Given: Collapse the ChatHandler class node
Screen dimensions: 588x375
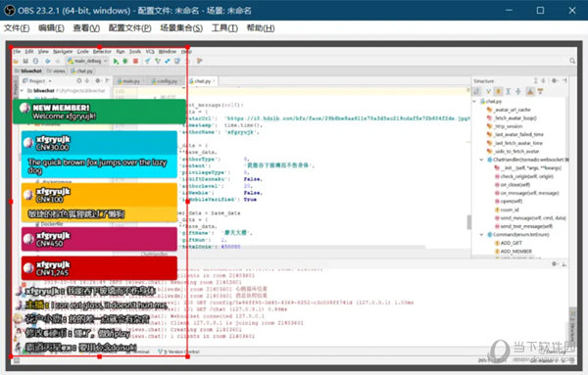Looking at the screenshot, I should (482, 160).
